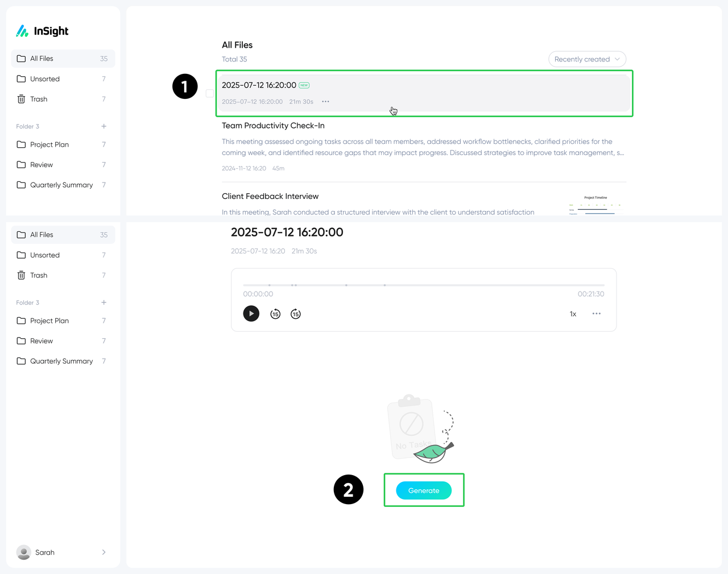Expand the account chevron next to Sarah
The height and width of the screenshot is (574, 728).
coord(104,552)
